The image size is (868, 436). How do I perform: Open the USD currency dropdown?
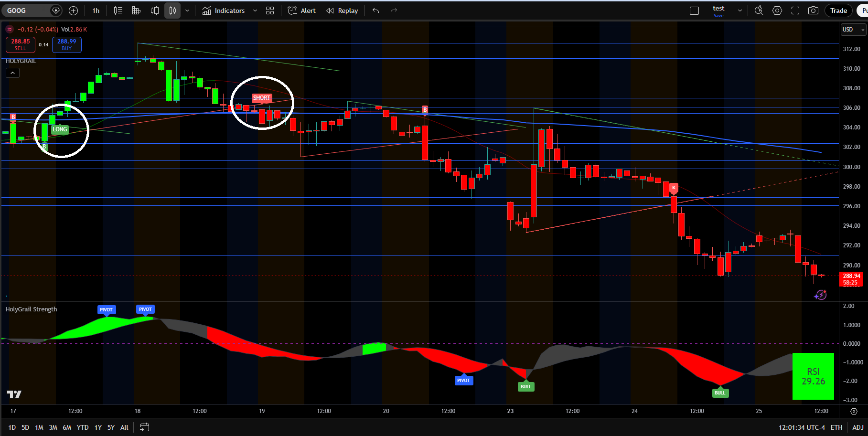click(853, 30)
